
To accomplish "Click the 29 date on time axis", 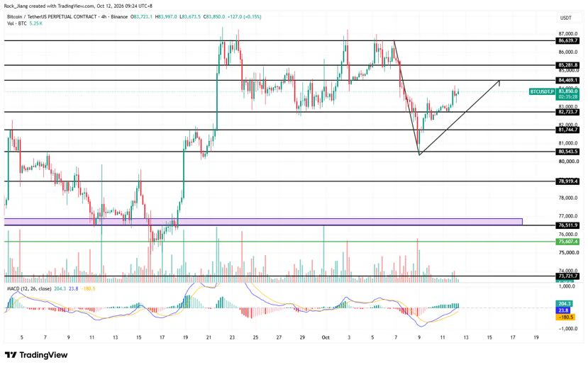I will tap(302, 337).
